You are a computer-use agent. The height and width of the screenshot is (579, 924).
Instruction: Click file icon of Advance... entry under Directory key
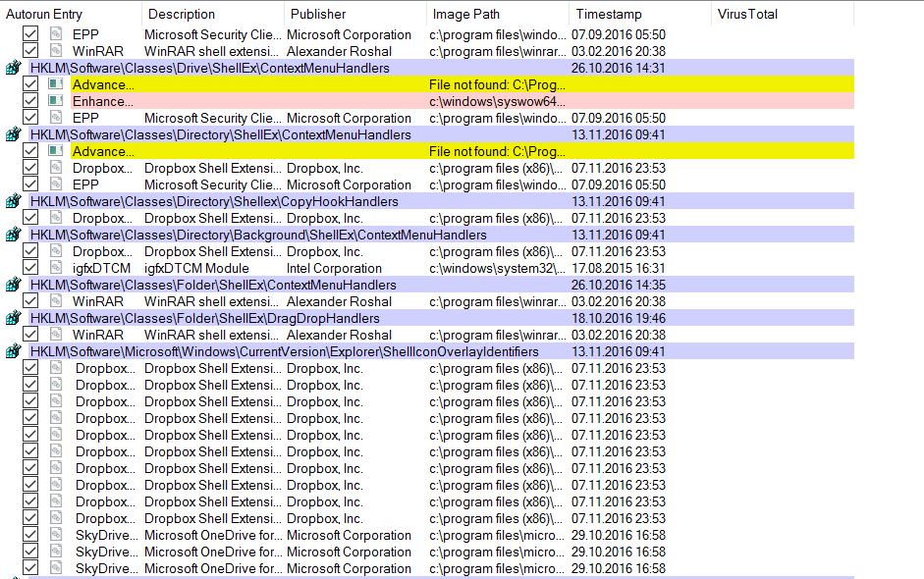click(x=56, y=151)
